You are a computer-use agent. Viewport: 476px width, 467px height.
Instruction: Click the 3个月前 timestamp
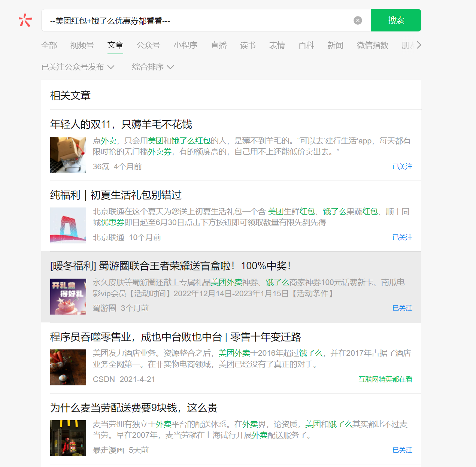pyautogui.click(x=135, y=308)
